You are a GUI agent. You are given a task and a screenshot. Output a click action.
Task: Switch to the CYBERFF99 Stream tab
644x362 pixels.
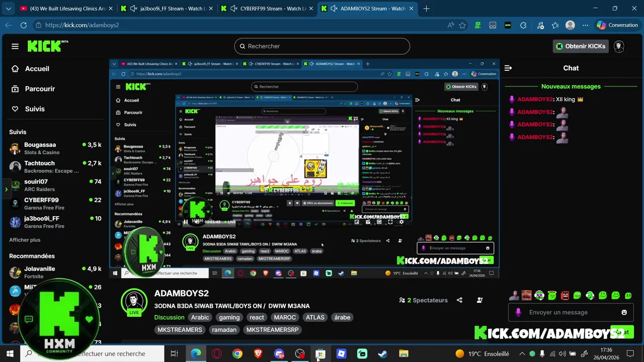click(x=267, y=9)
